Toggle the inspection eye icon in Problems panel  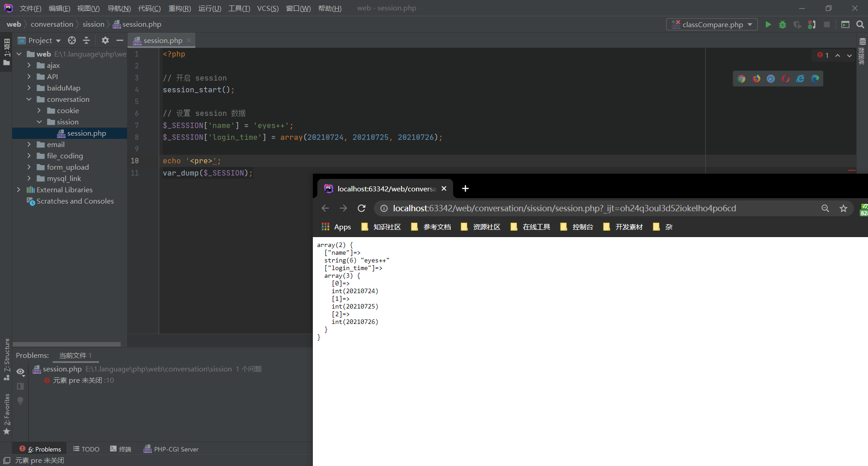click(20, 371)
